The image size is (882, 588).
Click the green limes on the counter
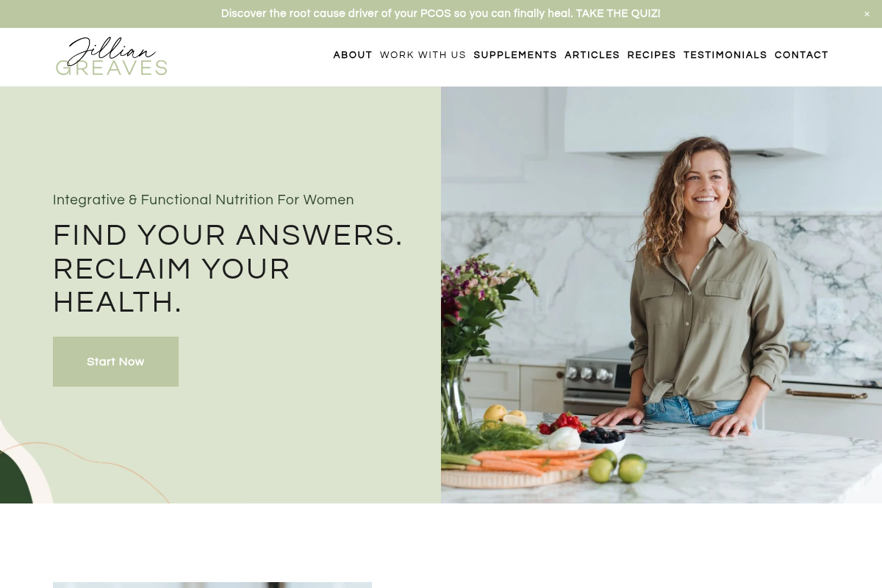(617, 466)
